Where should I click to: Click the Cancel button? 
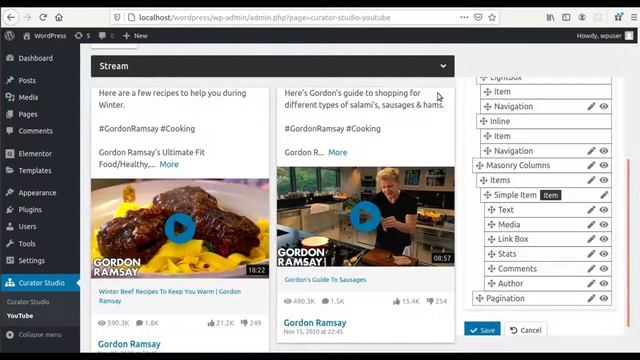pos(526,330)
